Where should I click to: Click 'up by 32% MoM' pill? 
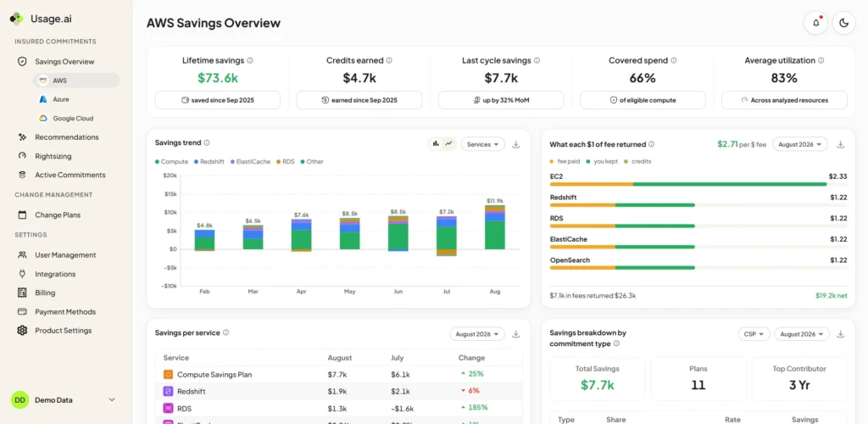(501, 100)
